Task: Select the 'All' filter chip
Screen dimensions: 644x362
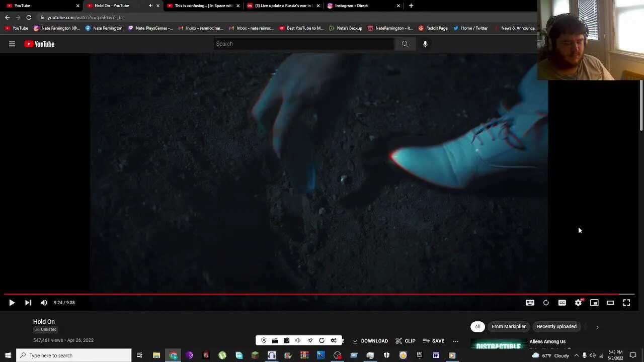Action: (x=477, y=327)
